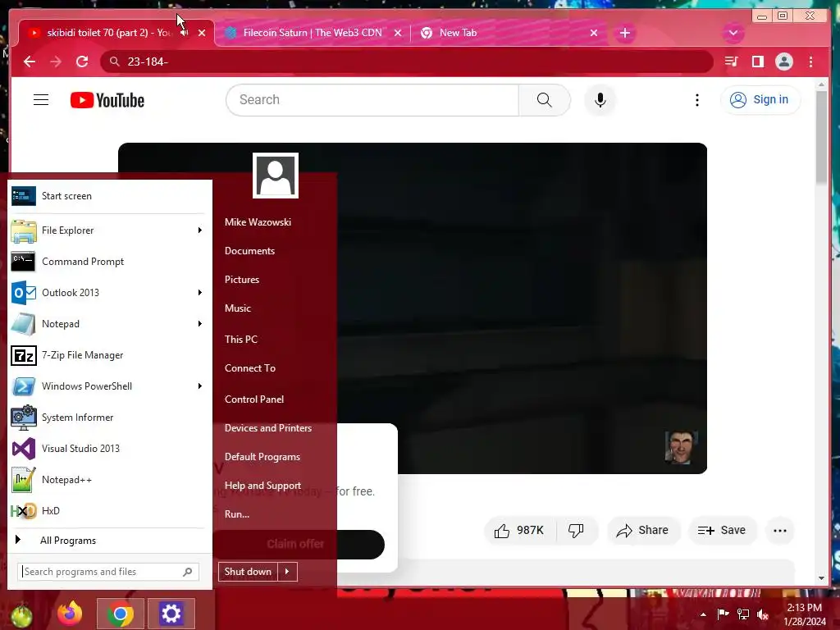
Task: Click the Chrome taskbar icon
Action: [x=121, y=614]
